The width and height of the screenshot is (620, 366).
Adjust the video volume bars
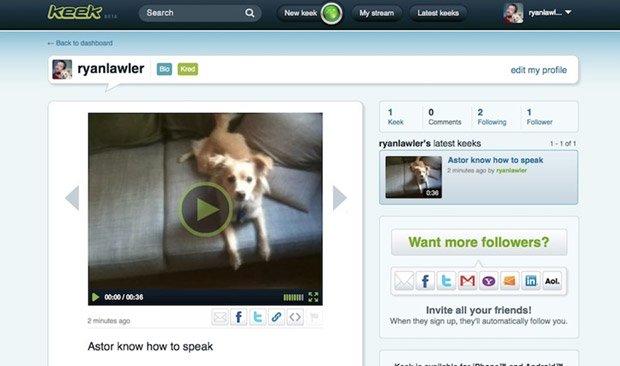(293, 297)
